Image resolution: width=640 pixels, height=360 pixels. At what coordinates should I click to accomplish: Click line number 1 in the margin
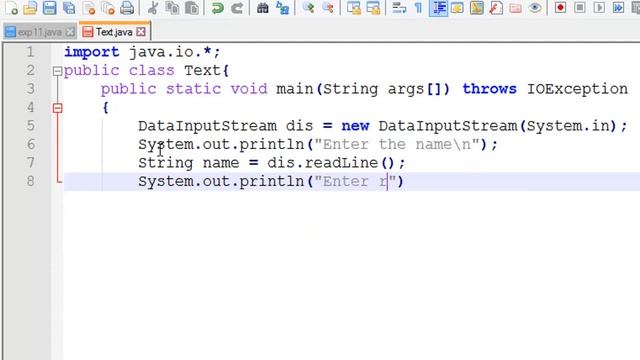[x=30, y=52]
